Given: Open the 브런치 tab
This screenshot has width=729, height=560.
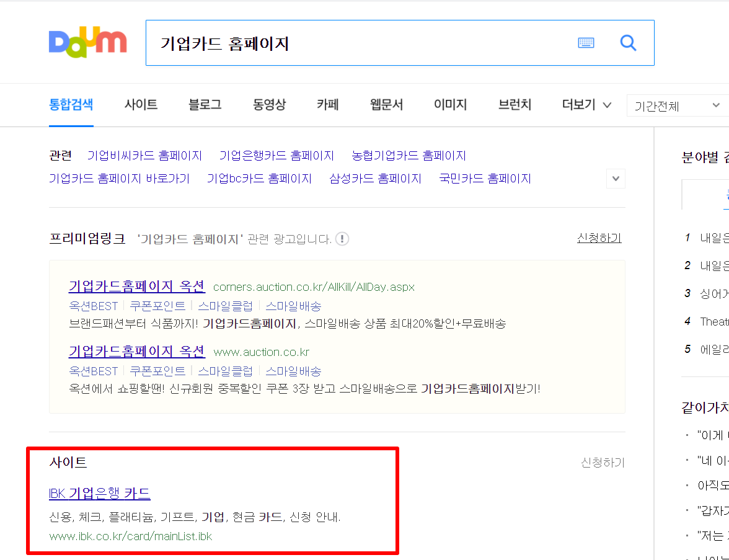Looking at the screenshot, I should click(x=515, y=105).
